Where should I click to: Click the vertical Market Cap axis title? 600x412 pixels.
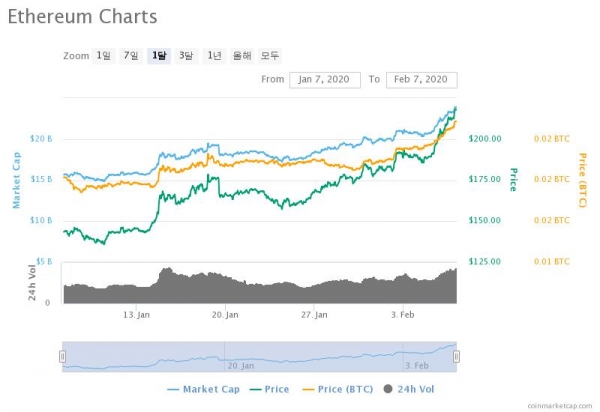16,180
